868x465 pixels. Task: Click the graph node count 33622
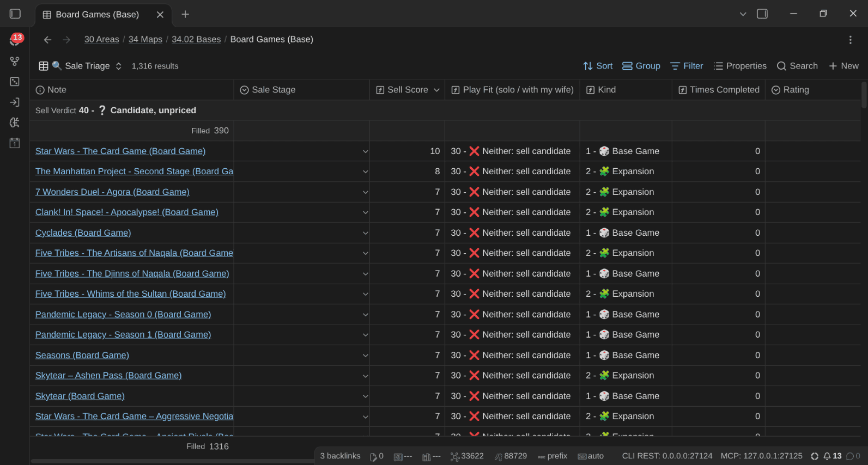(x=467, y=456)
